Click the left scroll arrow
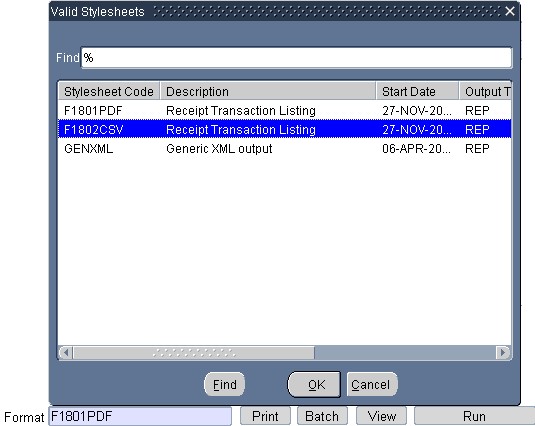 tap(66, 352)
